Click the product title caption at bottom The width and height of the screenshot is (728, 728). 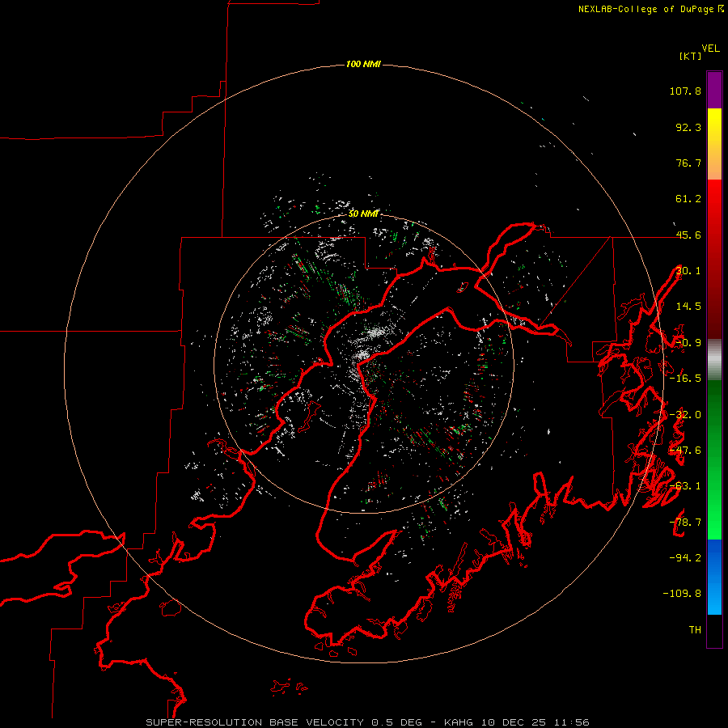pyautogui.click(x=368, y=722)
